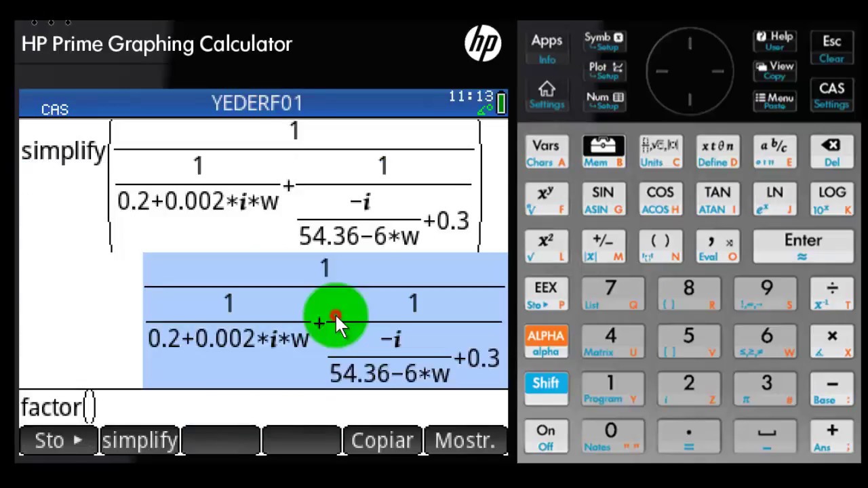Screen dimensions: 868x488
Task: Tap the x² square key
Action: 546,247
